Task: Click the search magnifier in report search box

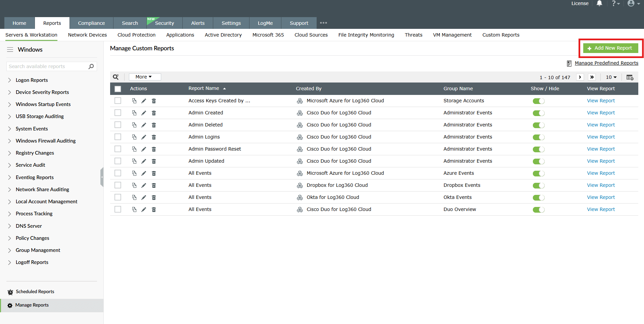Action: (91, 66)
